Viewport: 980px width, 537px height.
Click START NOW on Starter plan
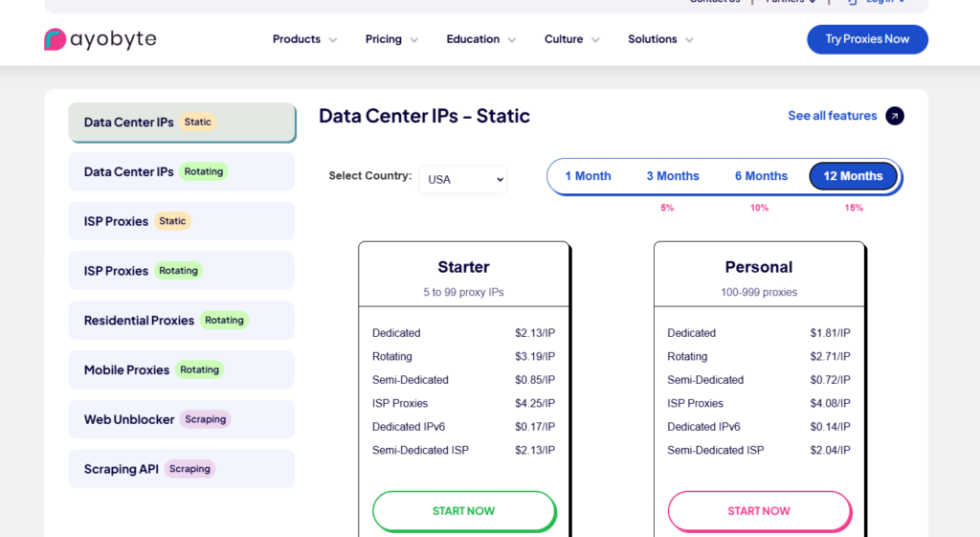[463, 511]
